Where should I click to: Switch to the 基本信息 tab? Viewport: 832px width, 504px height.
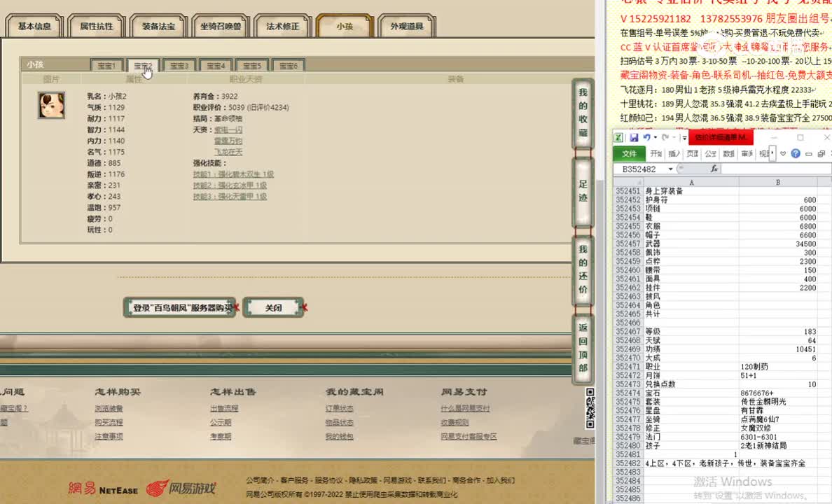(34, 24)
